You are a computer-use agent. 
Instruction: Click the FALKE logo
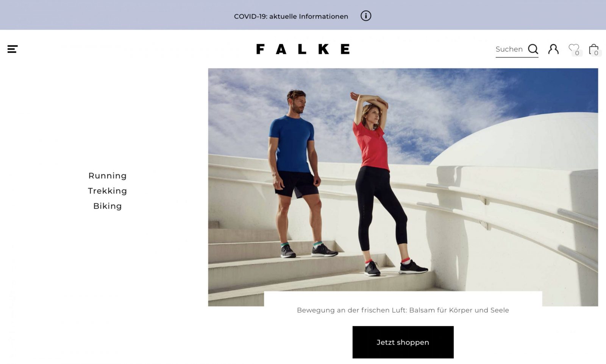[x=303, y=49]
